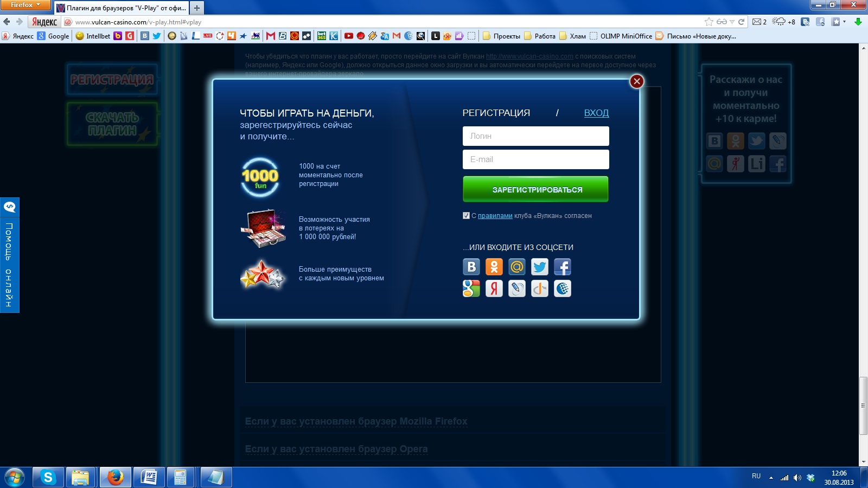Click the neon РЕГИСТРАЦИЯ button on the page
The image size is (868, 488).
tap(112, 80)
